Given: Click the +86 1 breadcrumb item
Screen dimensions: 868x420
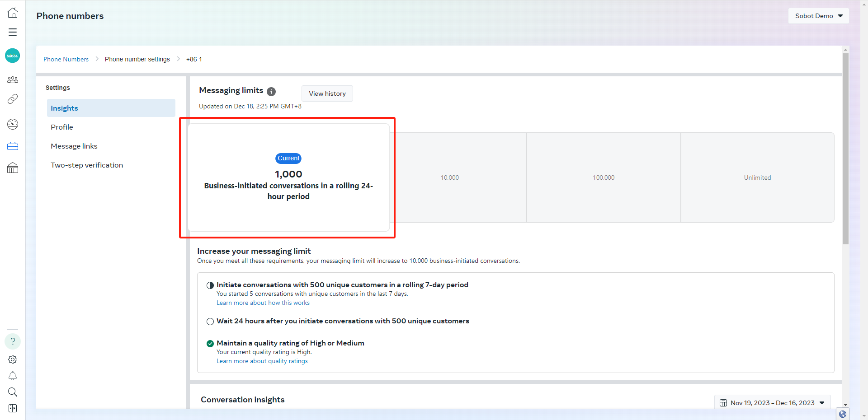Looking at the screenshot, I should [x=194, y=59].
